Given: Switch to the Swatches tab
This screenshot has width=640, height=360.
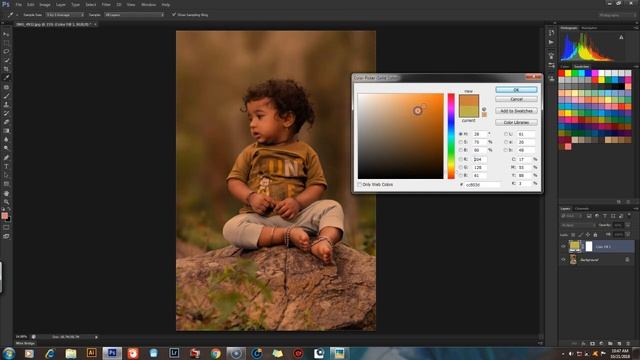Looking at the screenshot, I should pyautogui.click(x=581, y=67).
